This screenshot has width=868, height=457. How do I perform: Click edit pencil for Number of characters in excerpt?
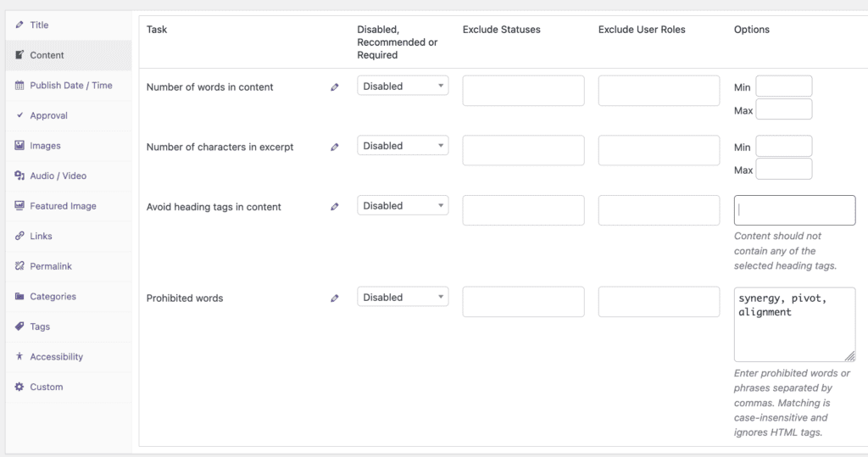click(335, 148)
